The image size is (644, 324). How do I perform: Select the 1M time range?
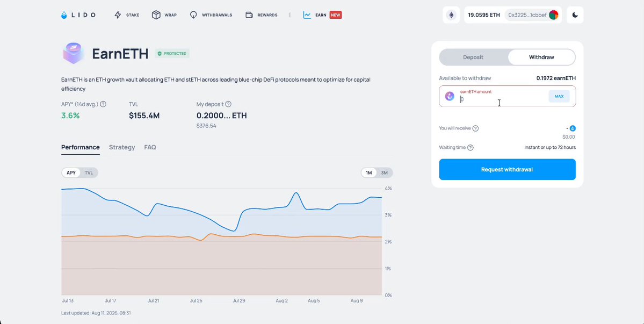point(369,172)
